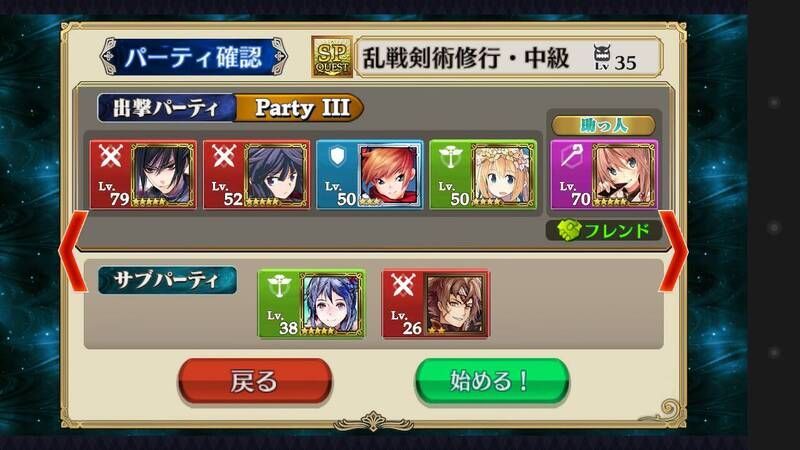Viewport: 800px width, 450px height.
Task: Click the Party III tab label
Action: click(301, 108)
